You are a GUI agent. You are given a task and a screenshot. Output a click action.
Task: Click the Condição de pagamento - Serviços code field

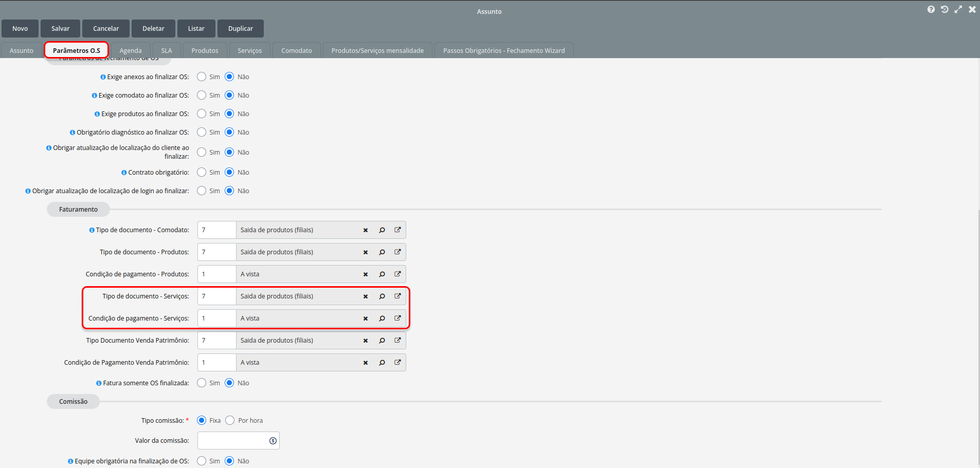coord(217,319)
